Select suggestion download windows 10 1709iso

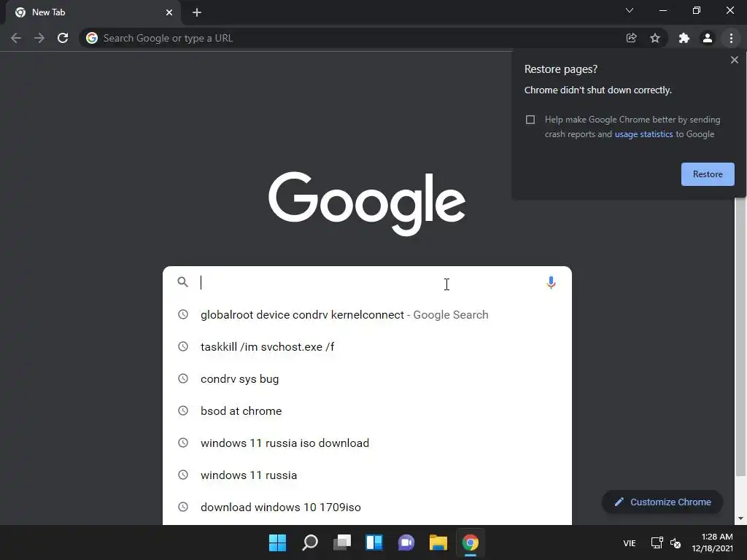click(367, 507)
